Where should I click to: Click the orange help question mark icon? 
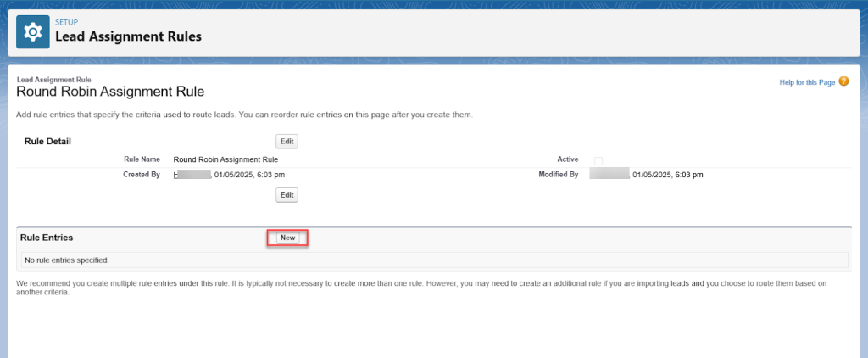843,81
